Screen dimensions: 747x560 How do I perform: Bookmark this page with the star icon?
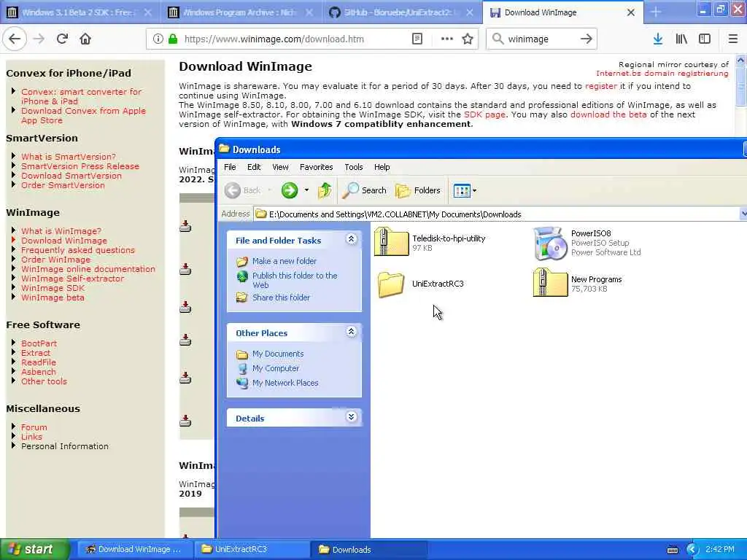coord(468,39)
